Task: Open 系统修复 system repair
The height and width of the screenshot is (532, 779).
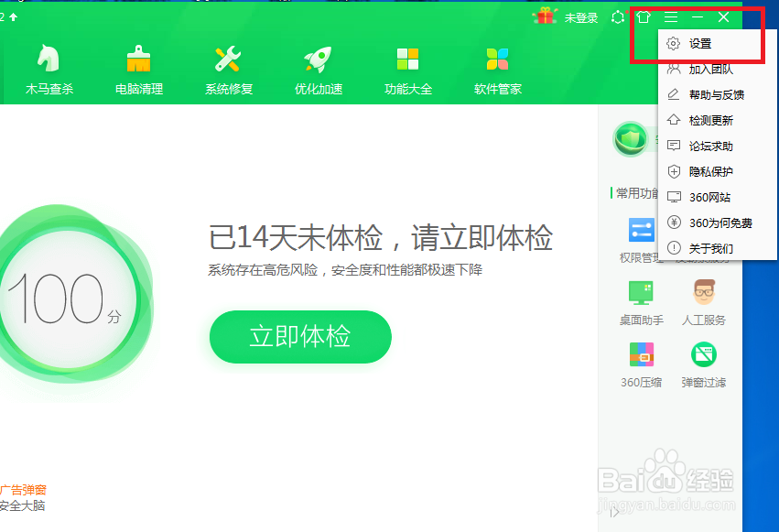Action: pos(229,70)
